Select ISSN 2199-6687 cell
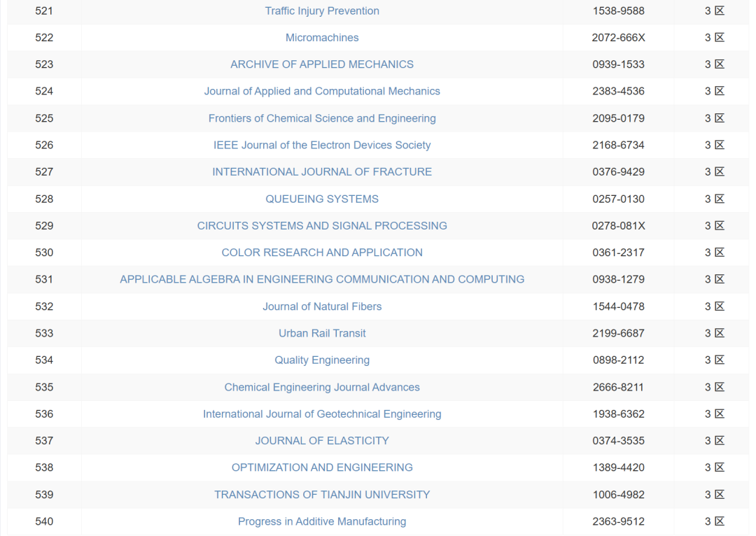The image size is (756, 536). [619, 333]
